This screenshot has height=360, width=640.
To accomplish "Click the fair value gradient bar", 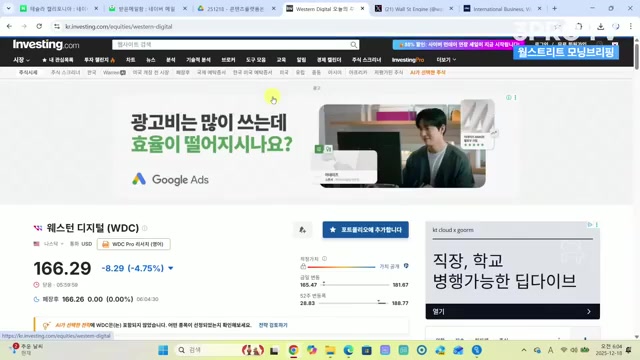I will pyautogui.click(x=341, y=267).
